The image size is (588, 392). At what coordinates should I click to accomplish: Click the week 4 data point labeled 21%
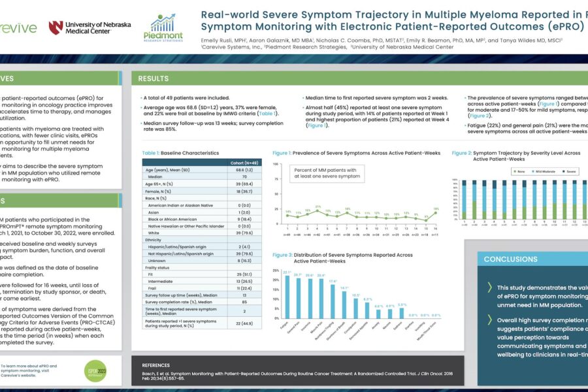[318, 210]
